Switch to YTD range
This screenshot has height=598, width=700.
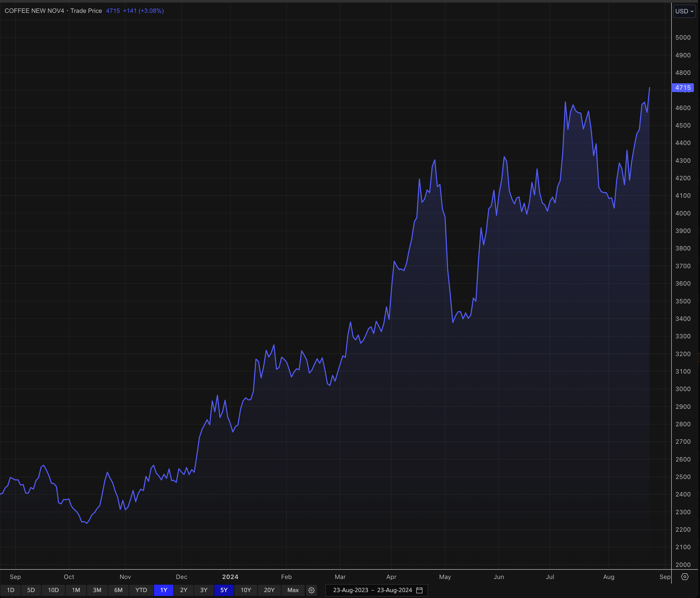tap(141, 590)
